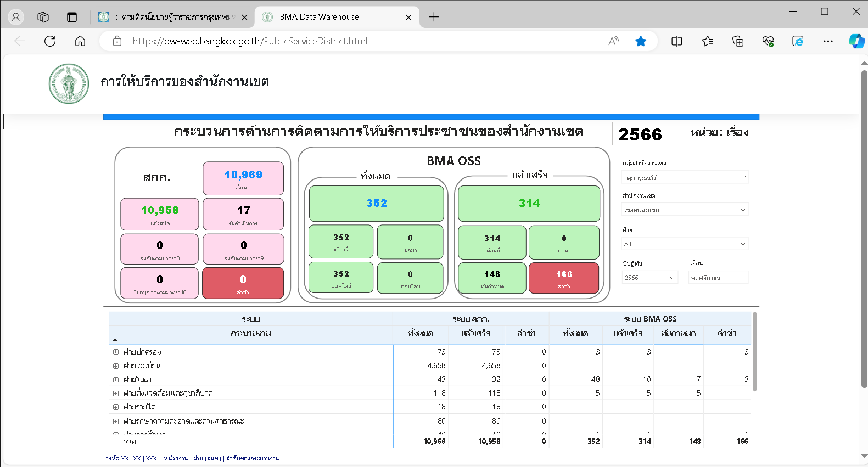Open the Favorites list icon
868x467 pixels.
coord(708,41)
